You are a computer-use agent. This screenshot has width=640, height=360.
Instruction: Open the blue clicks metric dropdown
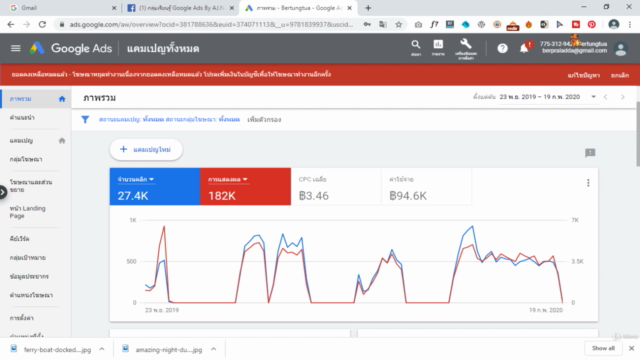click(136, 179)
